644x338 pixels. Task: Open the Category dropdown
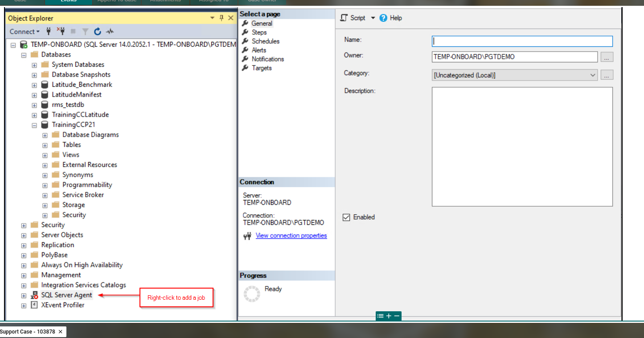tap(593, 75)
